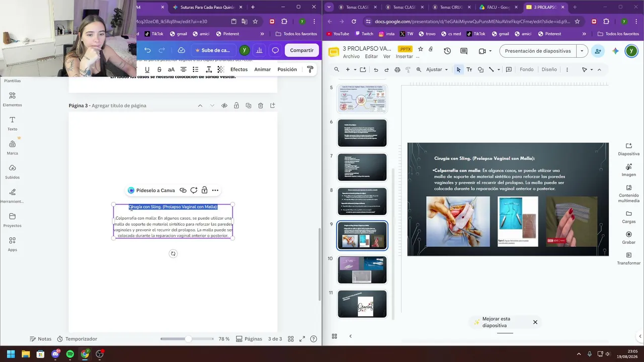This screenshot has height=362, width=644.
Task: Open version history in Google Slides
Action: coord(447,51)
